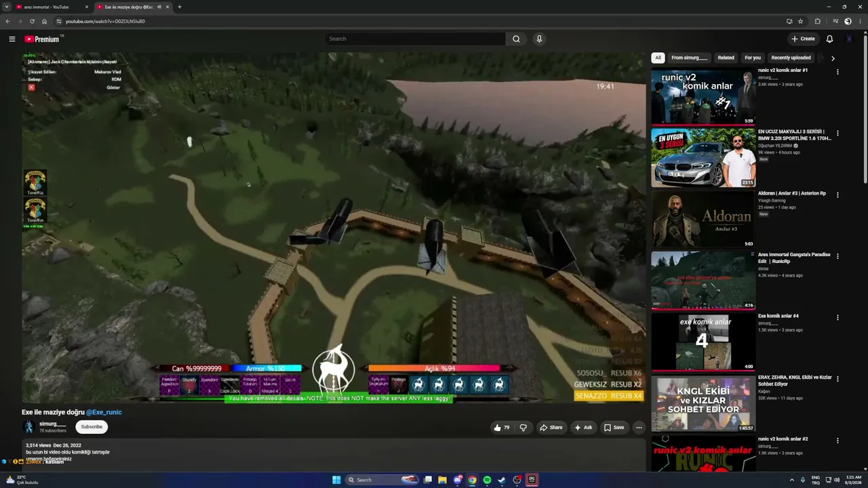Open the KNGL EKİBİ ve KIZLAR thumbnail

703,403
